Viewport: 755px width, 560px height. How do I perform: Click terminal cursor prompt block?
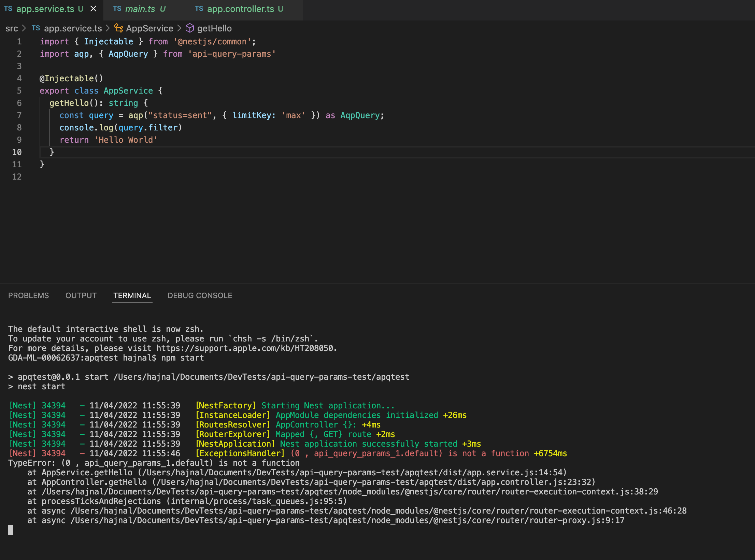[x=11, y=530]
